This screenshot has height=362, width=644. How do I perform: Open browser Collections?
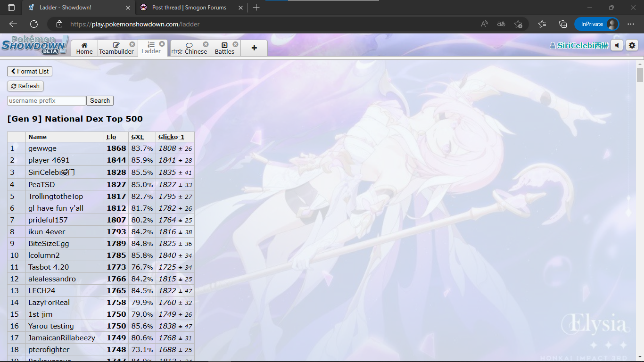[x=562, y=24]
